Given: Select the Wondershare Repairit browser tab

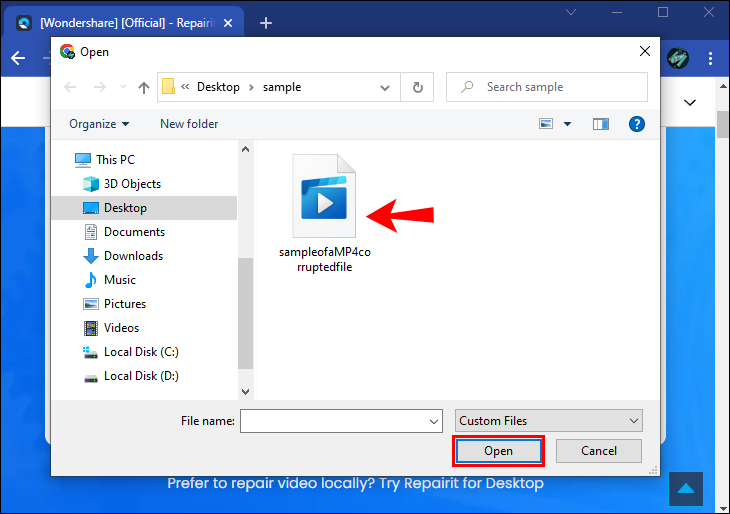Looking at the screenshot, I should coord(123,23).
